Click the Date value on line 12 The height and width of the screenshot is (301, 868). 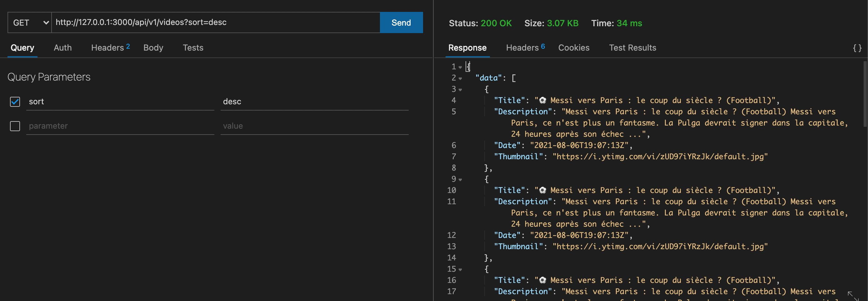tap(579, 235)
